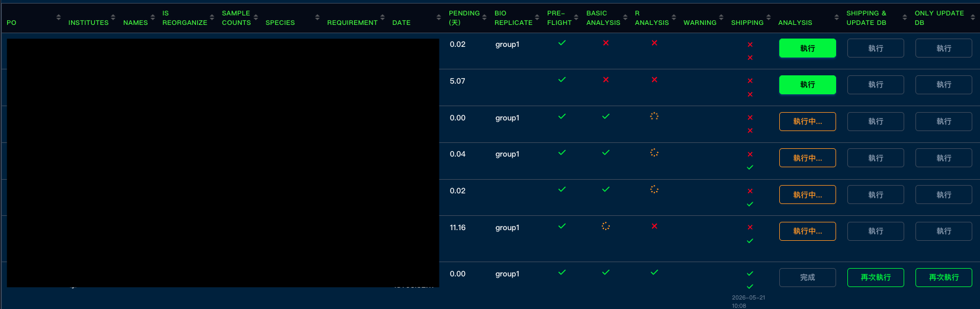Image resolution: width=980 pixels, height=309 pixels.
Task: Click basic analysis spinner in 11.16 row
Action: [606, 226]
